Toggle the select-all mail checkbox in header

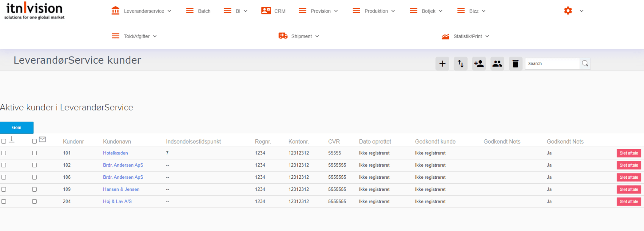[x=34, y=141]
